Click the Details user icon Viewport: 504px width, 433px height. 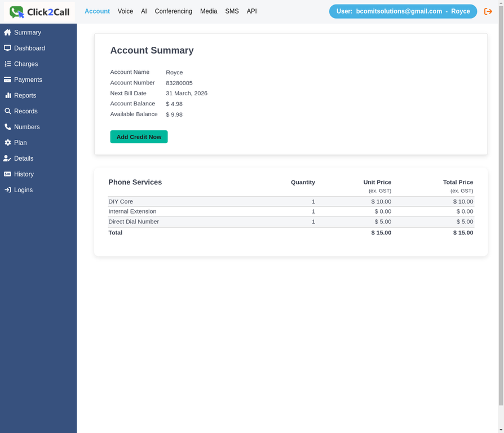tap(8, 158)
